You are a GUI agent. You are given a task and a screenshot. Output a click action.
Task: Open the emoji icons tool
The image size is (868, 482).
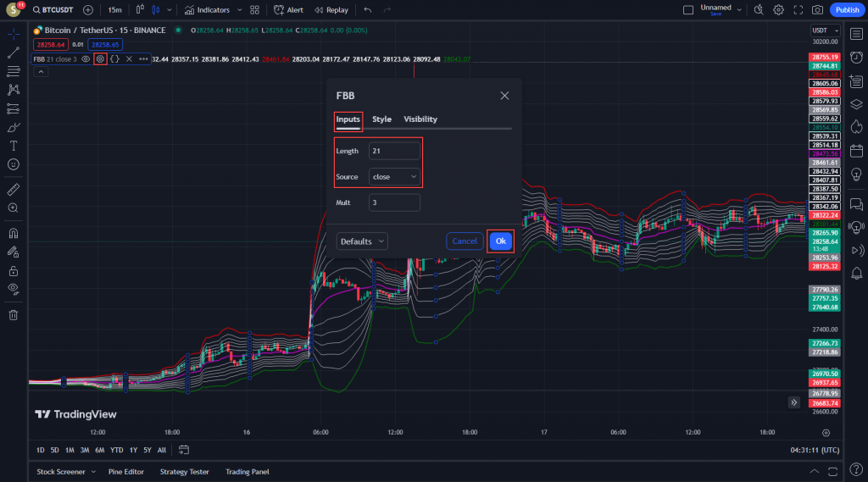14,164
